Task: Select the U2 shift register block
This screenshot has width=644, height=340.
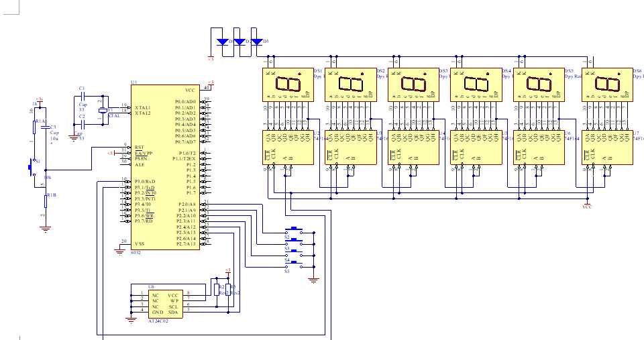Action: coord(288,148)
